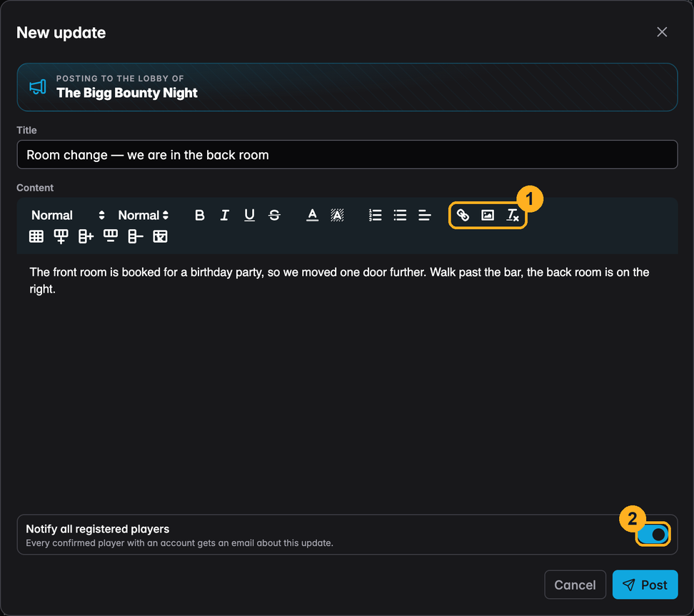
Task: Open the text background color picker
Action: (x=337, y=215)
